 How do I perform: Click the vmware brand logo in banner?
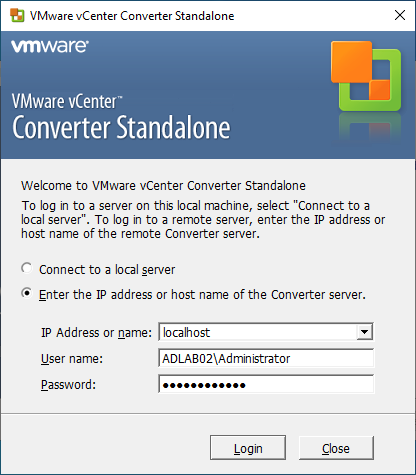50,46
